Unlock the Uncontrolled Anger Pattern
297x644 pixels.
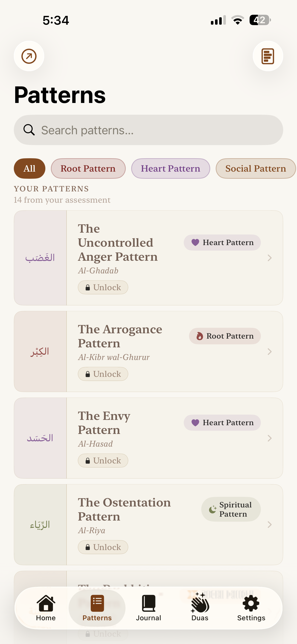[103, 287]
